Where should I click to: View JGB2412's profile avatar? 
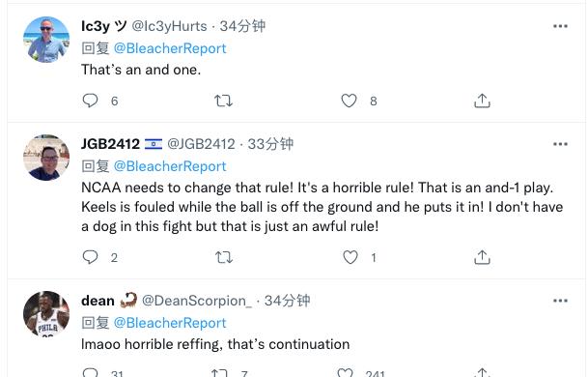[x=46, y=158]
